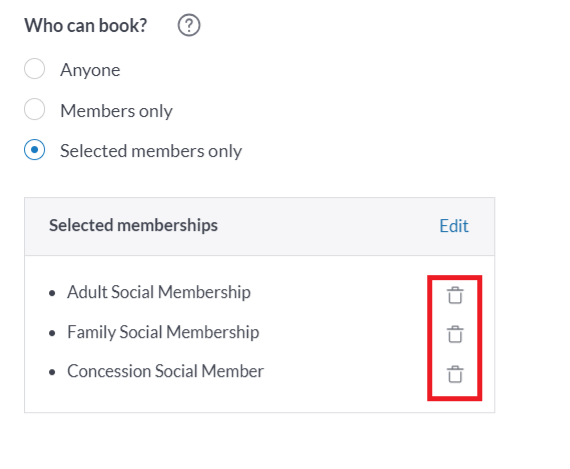The height and width of the screenshot is (469, 570).
Task: Click the Selected members only label text
Action: tap(151, 151)
